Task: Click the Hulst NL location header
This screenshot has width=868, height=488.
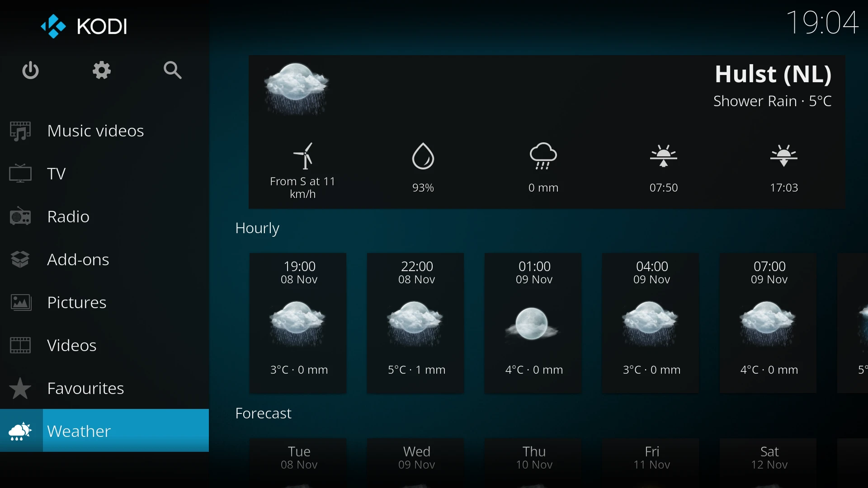Action: [x=773, y=74]
